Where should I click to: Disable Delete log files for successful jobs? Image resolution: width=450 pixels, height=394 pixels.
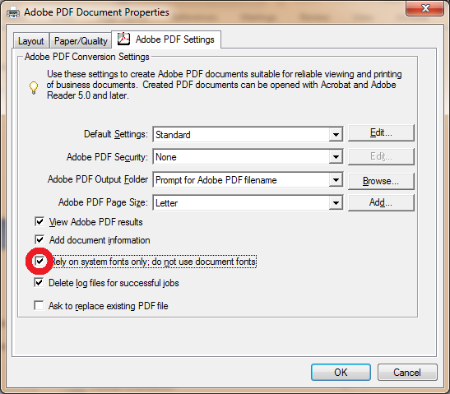click(x=39, y=282)
